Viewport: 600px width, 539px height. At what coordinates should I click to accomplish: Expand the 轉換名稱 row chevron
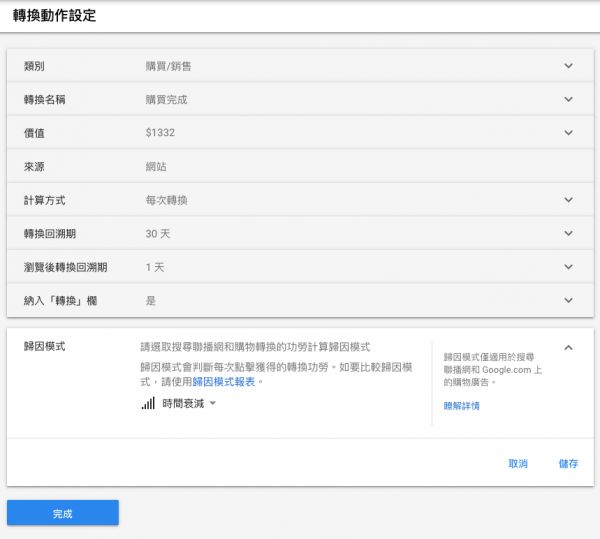point(568,99)
